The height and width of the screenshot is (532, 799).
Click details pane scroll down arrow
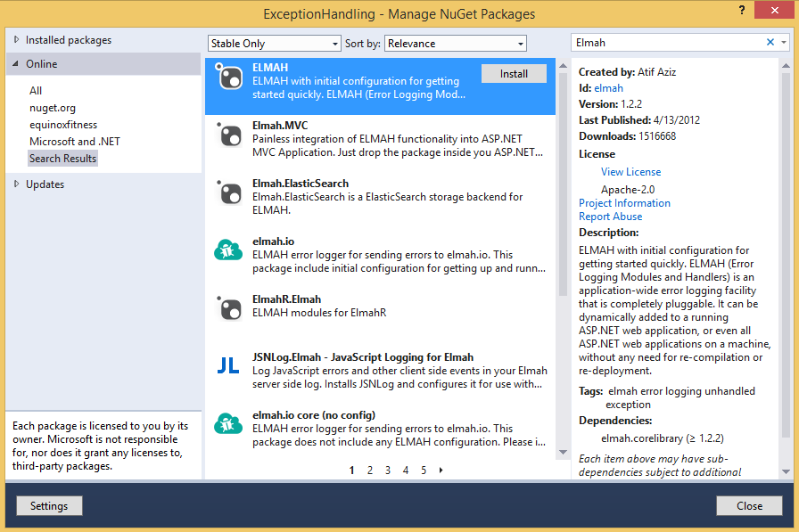coord(786,472)
